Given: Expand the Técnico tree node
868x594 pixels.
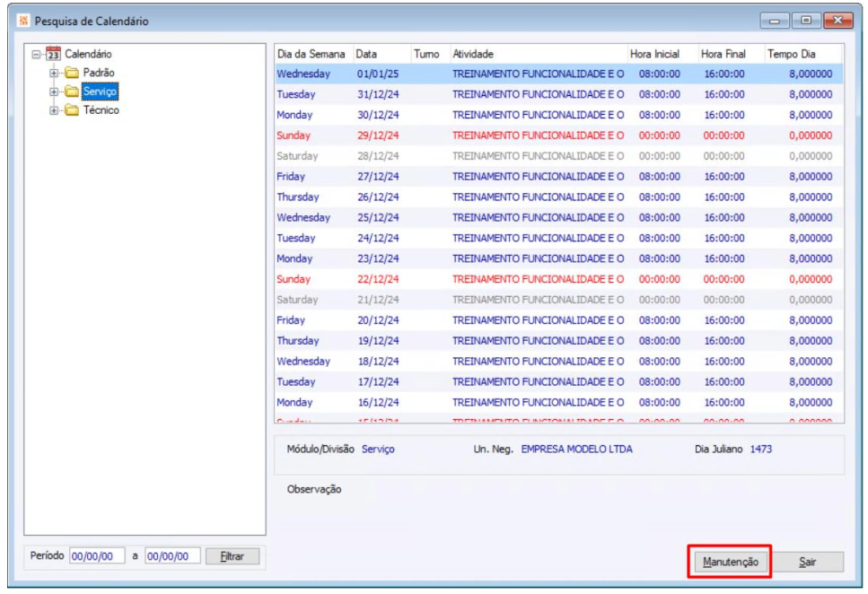Looking at the screenshot, I should point(54,110).
